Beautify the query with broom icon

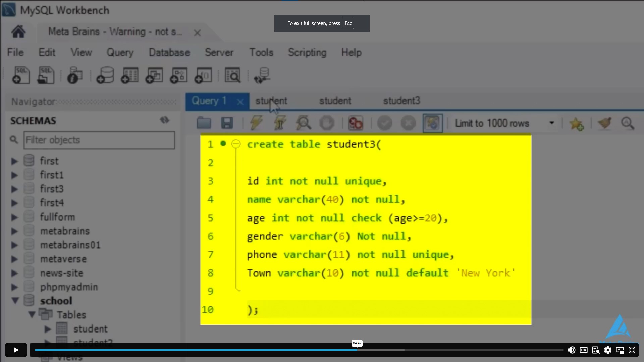pos(605,123)
